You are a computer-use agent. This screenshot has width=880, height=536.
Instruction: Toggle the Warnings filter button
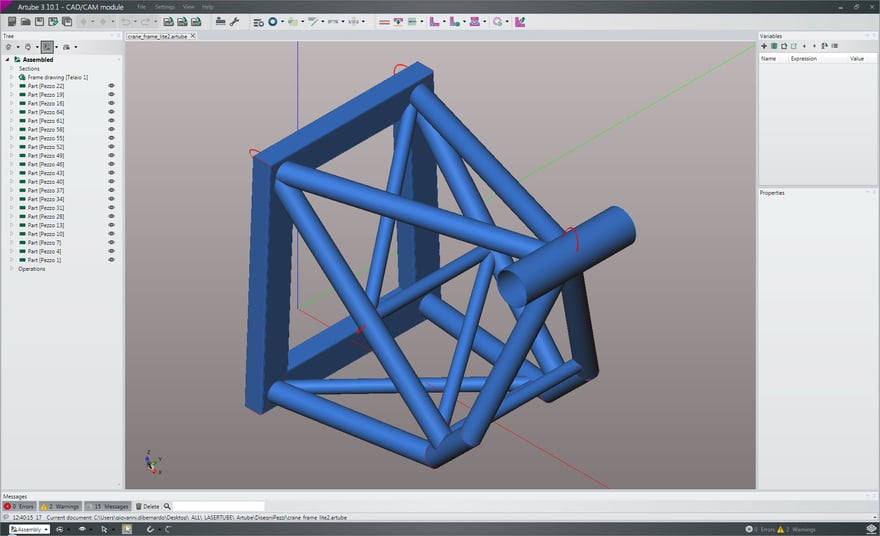point(60,506)
